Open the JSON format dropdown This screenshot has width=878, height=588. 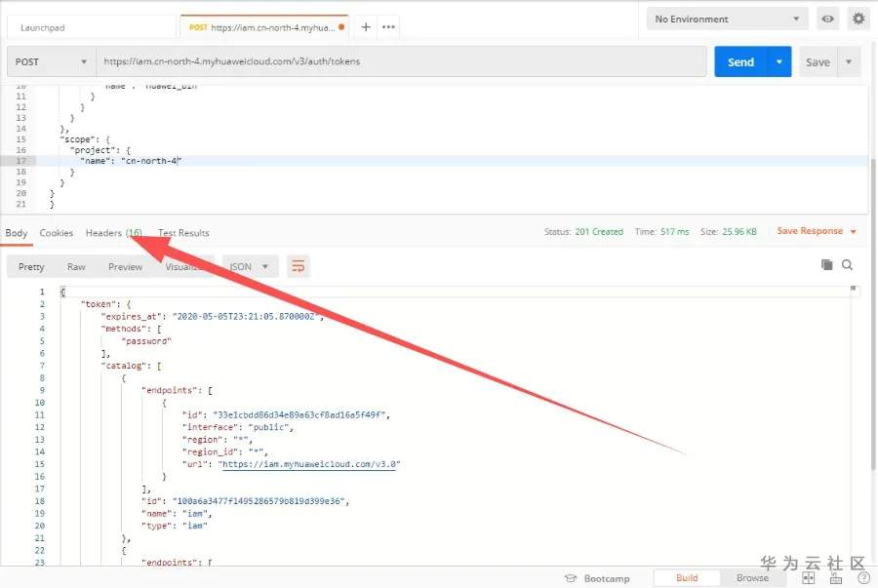(x=251, y=266)
